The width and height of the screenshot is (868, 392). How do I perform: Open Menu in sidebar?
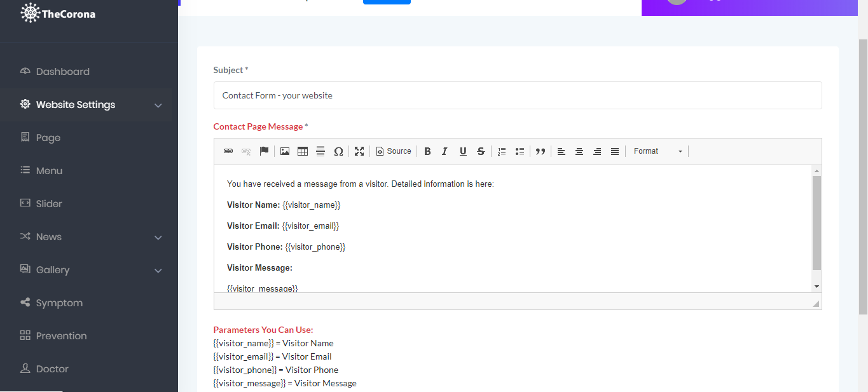[49, 171]
